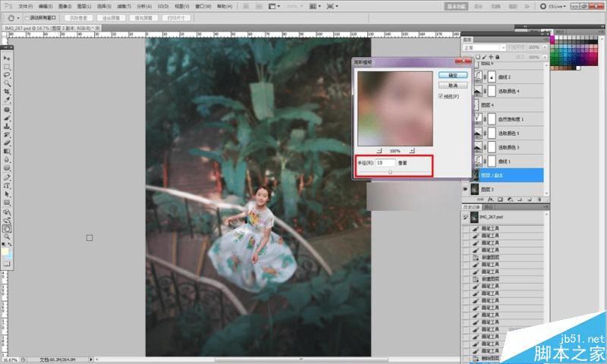
Task: Select the Move tool in the toolbox
Action: (x=7, y=58)
